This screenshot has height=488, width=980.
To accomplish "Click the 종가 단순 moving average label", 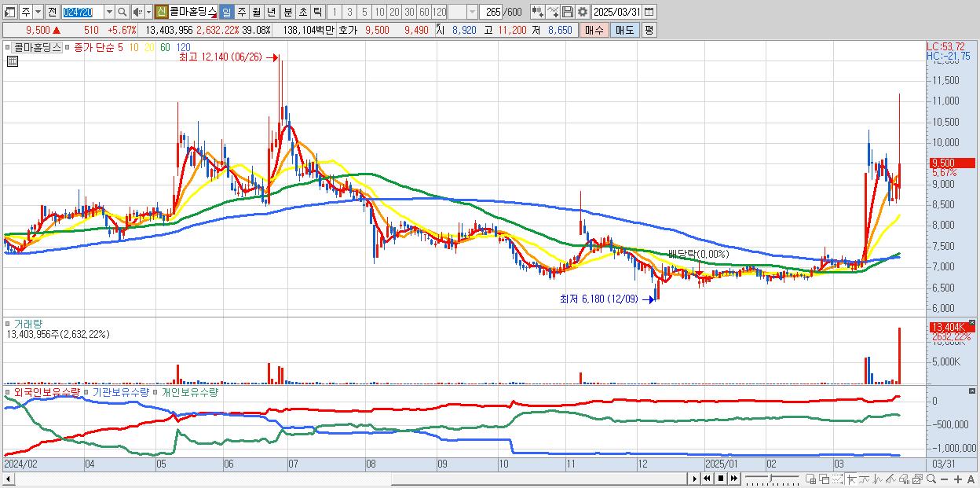I will click(x=95, y=47).
